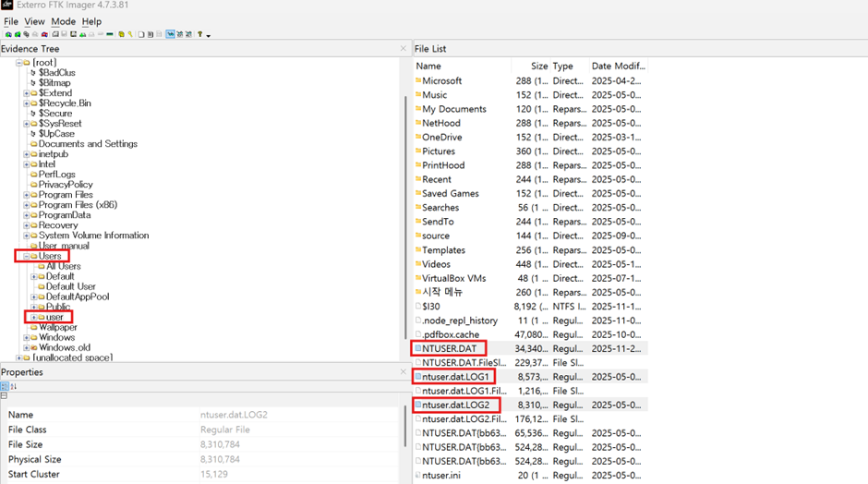Screen dimensions: 868x484
Task: Collapse the Properties section minus box
Action: point(4,396)
